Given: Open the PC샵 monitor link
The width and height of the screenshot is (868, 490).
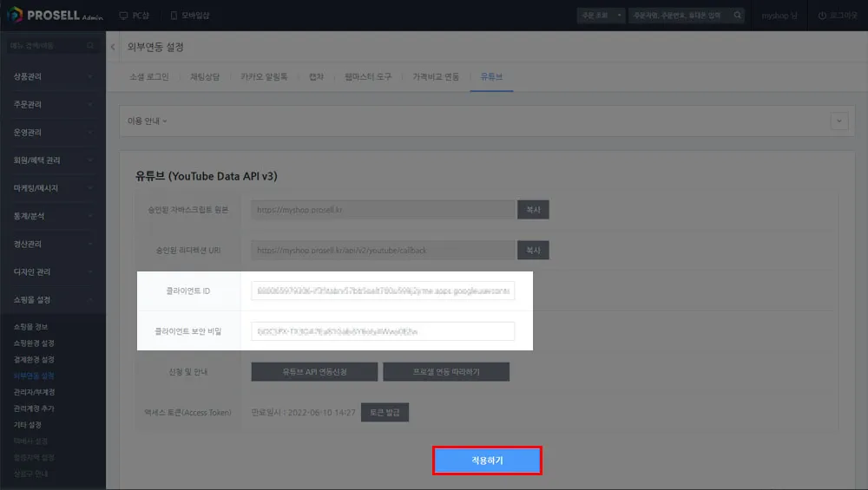Looking at the screenshot, I should click(135, 16).
